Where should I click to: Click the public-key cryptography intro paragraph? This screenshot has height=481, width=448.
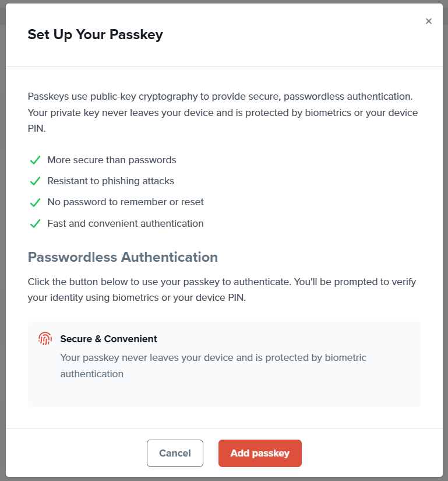coord(223,112)
